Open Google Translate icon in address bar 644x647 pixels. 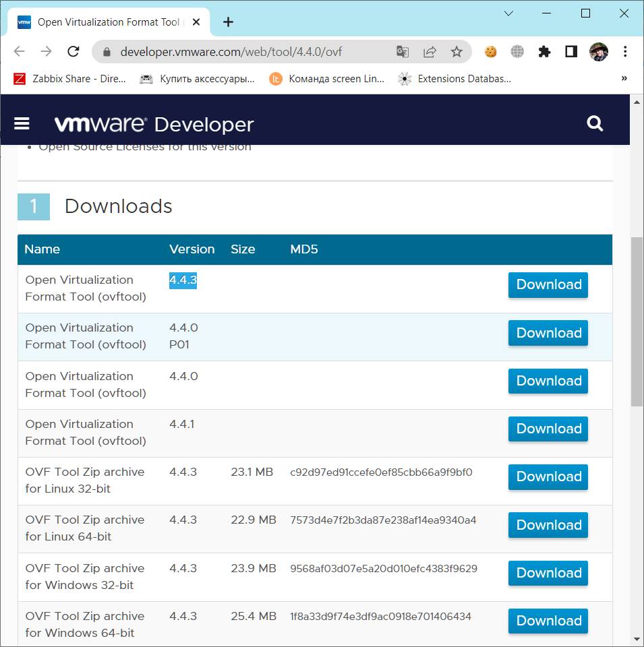(x=403, y=52)
